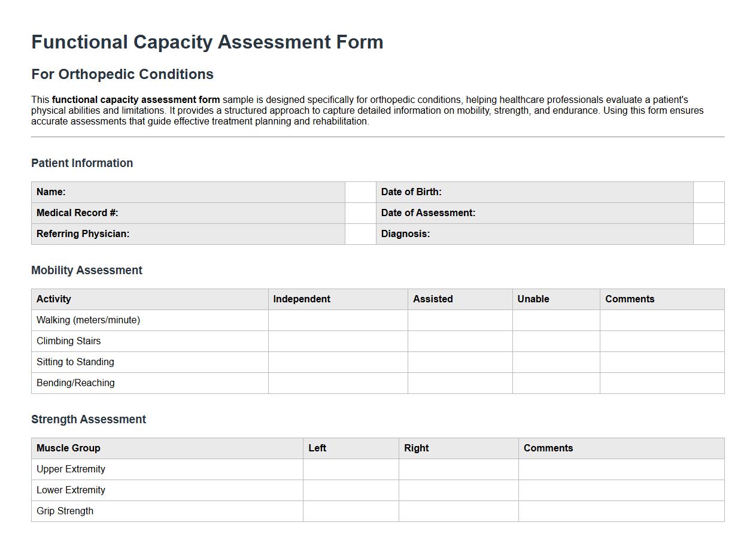Click the Left cell for Upper Extremity
Screen dimensions: 756x537
point(351,469)
